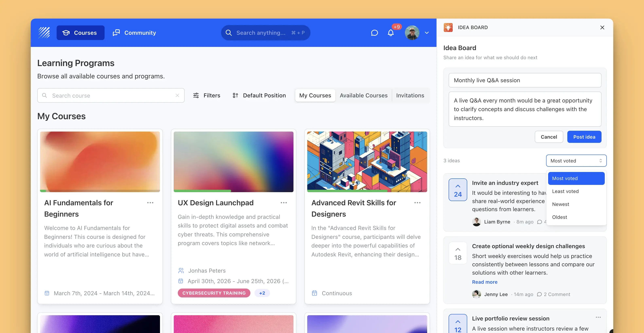The image size is (644, 333).
Task: Choose Most voted in sort list
Action: pos(576,178)
